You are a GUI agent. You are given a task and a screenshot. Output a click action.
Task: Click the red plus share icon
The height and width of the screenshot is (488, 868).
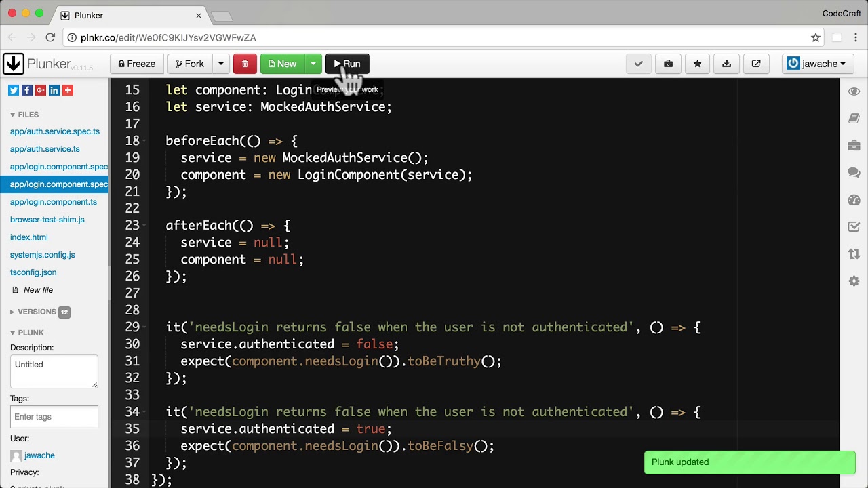pyautogui.click(x=68, y=90)
